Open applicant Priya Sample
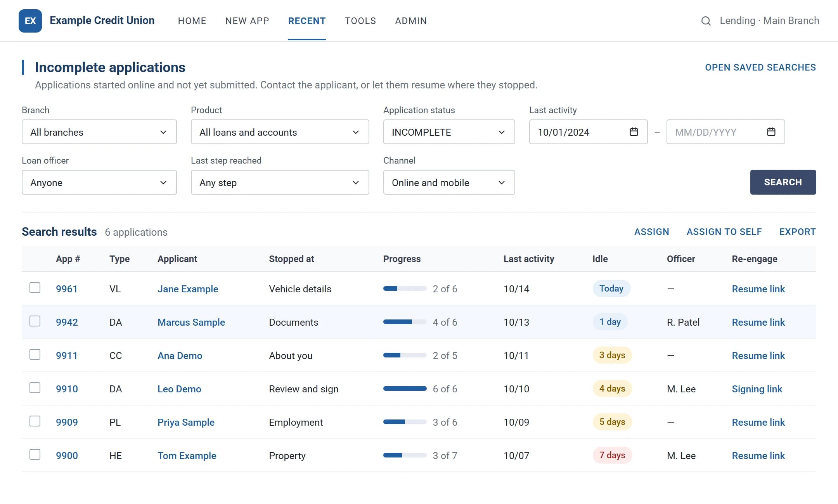838x504 pixels. click(x=186, y=422)
